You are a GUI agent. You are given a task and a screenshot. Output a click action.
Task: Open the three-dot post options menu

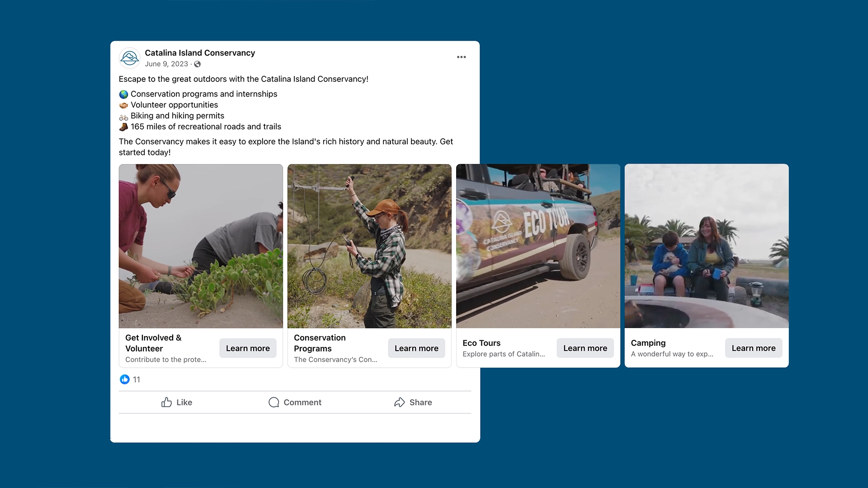pyautogui.click(x=461, y=57)
